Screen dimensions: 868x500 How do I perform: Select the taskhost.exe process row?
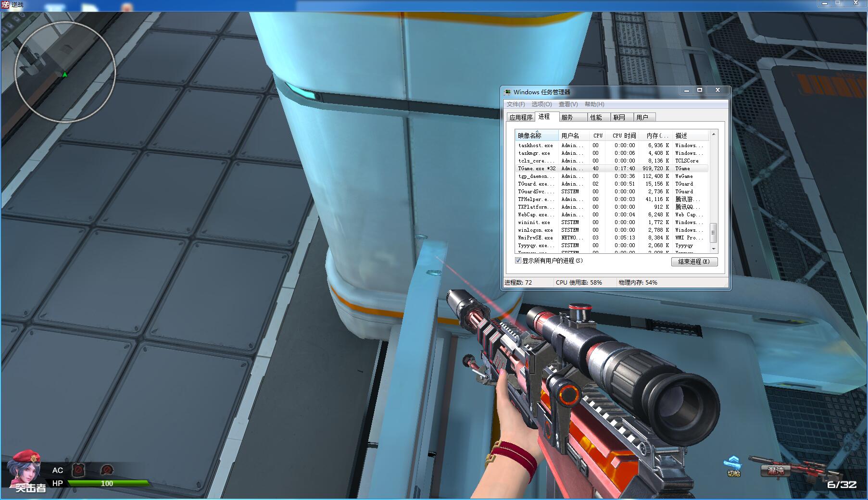tap(611, 145)
